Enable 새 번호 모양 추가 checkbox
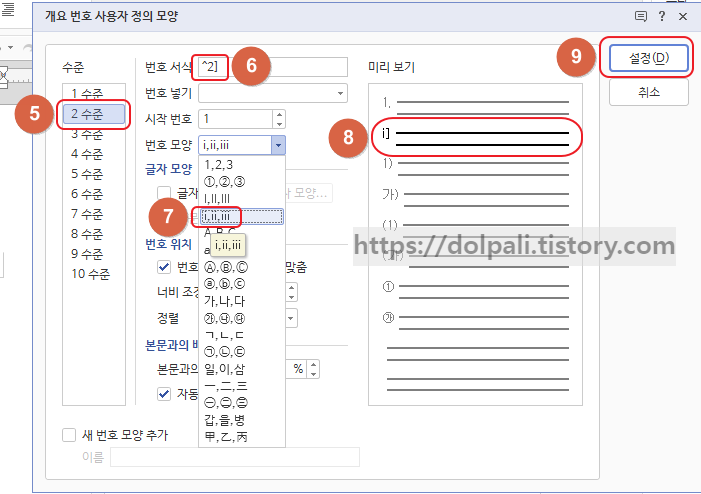The image size is (701, 494). [x=69, y=435]
